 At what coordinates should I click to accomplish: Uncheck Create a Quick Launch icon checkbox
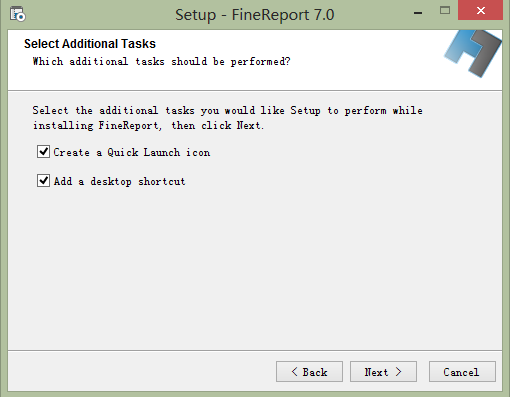point(43,152)
